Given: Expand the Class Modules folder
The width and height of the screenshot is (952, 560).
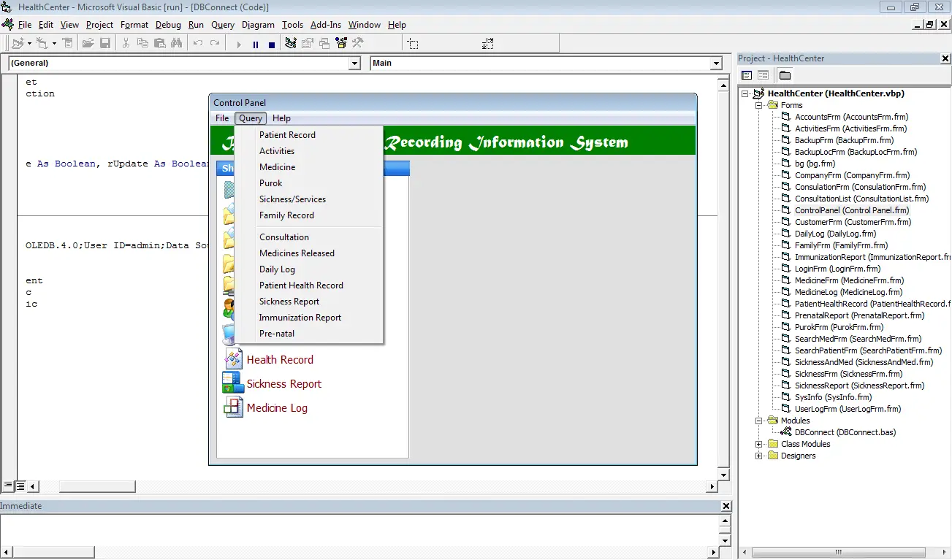Looking at the screenshot, I should click(x=759, y=444).
